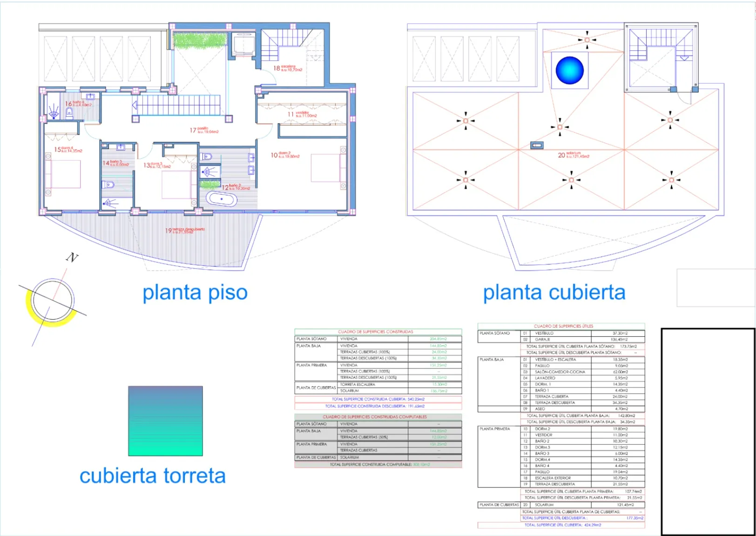Click the 'ESCALERA EXTERIOR' table row
This screenshot has width=756, height=536.
582,478
